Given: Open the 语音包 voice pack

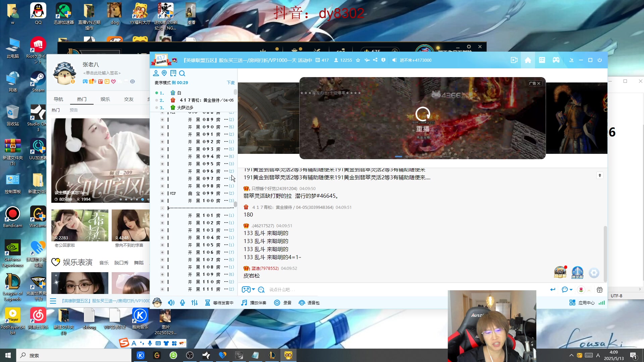Looking at the screenshot, I should [x=309, y=303].
